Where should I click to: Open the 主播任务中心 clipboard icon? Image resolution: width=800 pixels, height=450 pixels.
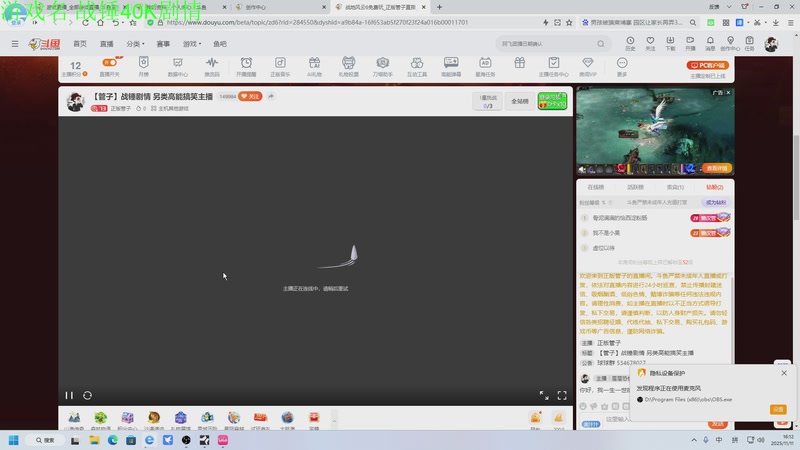tap(554, 63)
